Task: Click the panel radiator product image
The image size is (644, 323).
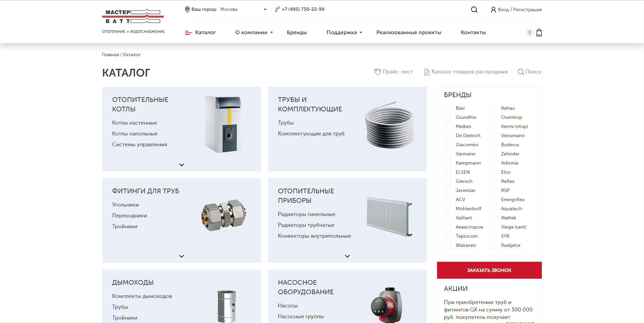Action: click(x=390, y=217)
